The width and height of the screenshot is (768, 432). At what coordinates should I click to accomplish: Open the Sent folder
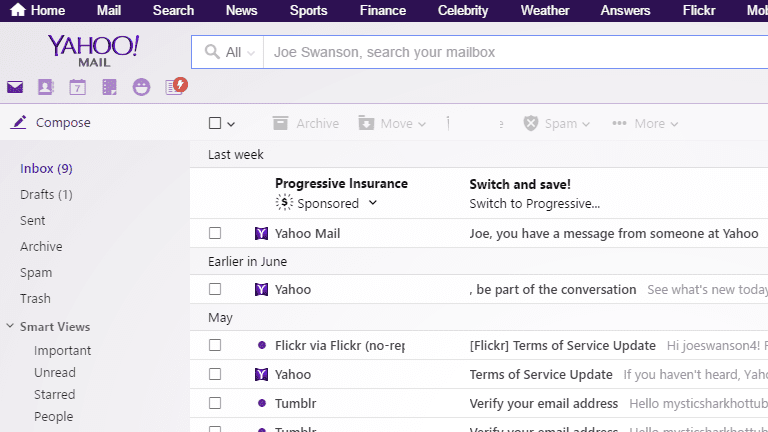coord(33,220)
